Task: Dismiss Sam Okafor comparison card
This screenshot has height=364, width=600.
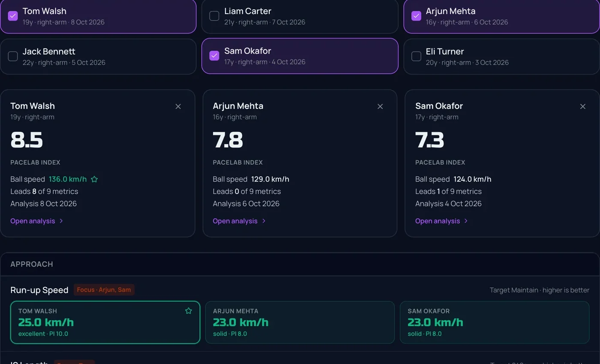Action: 583,107
